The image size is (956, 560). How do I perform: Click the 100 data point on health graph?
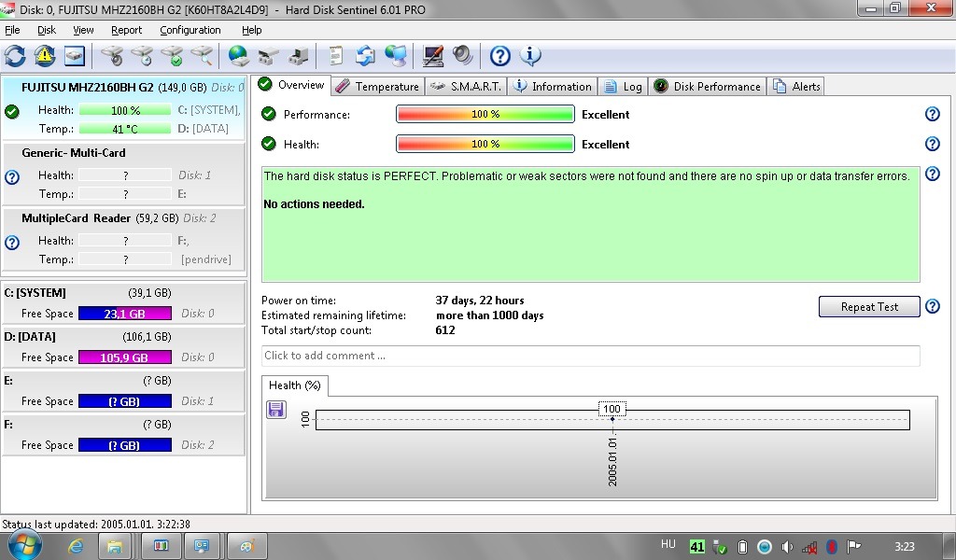612,419
